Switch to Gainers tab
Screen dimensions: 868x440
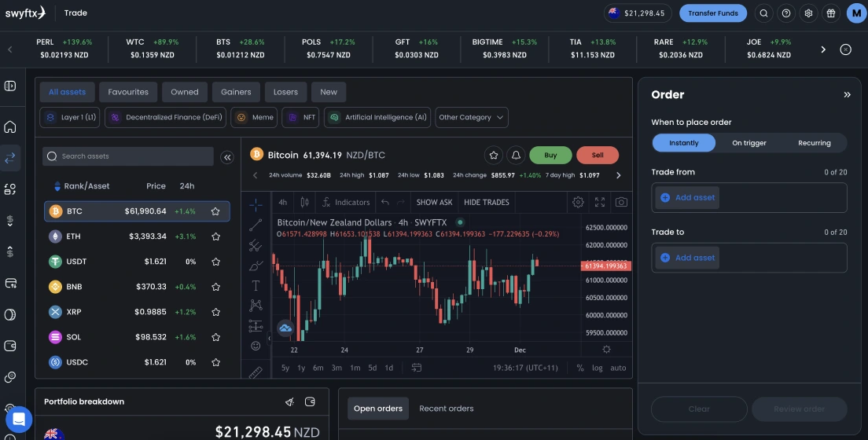pos(236,92)
